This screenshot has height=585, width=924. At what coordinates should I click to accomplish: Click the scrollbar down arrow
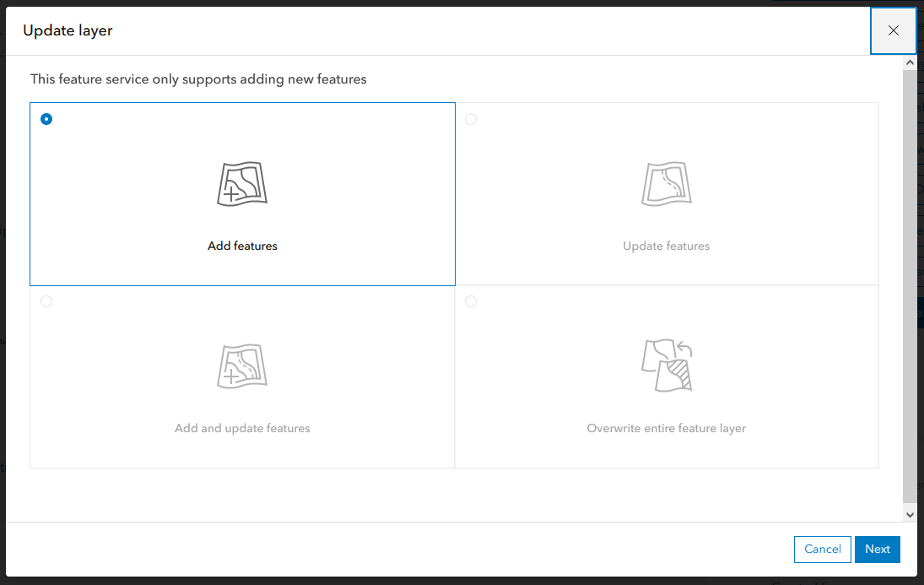[x=910, y=513]
